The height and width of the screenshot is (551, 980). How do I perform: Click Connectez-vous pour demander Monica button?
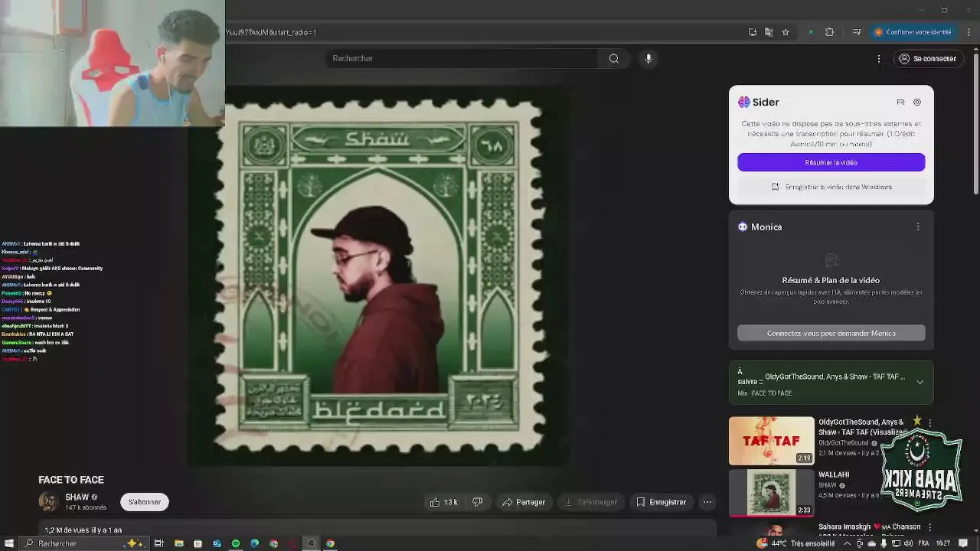click(x=831, y=333)
